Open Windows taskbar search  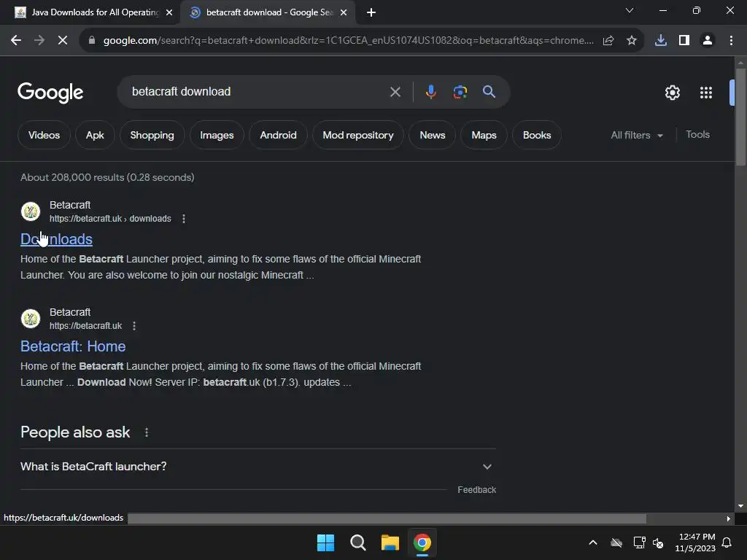coord(357,542)
